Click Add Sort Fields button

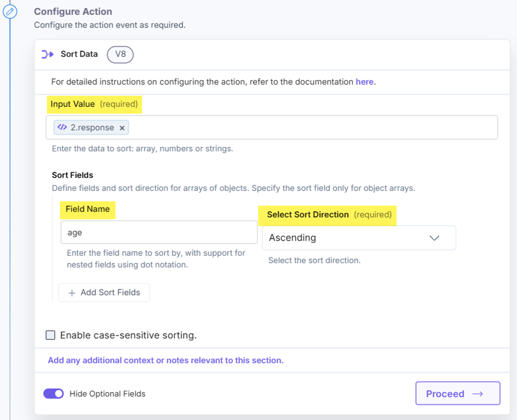[x=104, y=292]
